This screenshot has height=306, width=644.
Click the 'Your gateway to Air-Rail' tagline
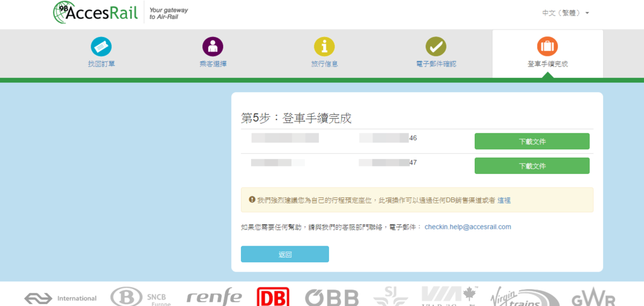168,14
